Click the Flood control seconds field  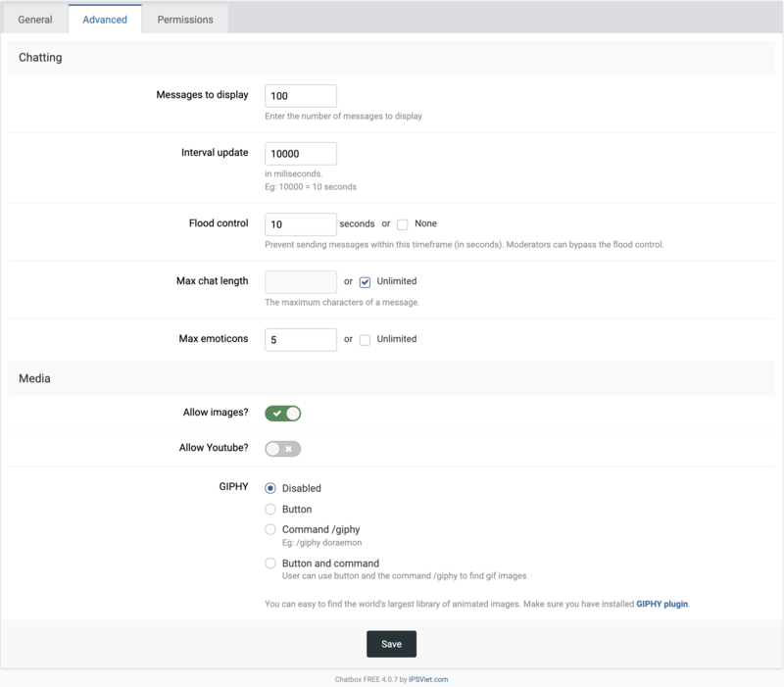pos(301,224)
